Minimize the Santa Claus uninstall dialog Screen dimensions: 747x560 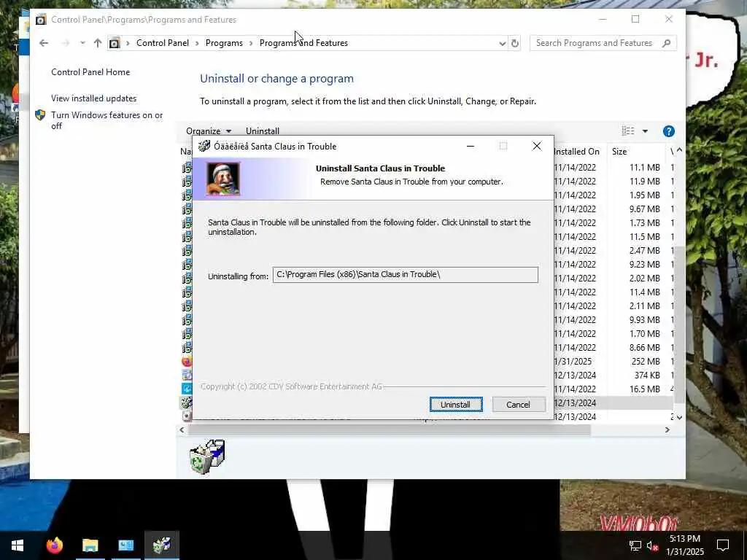pyautogui.click(x=471, y=146)
